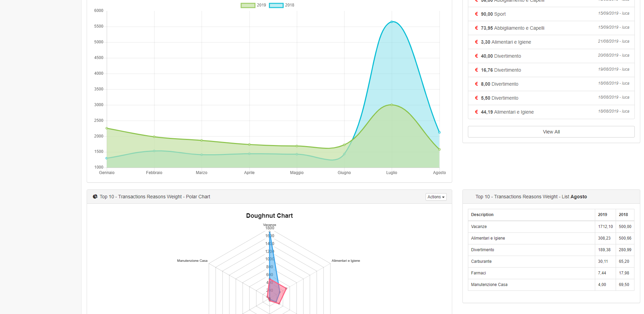The width and height of the screenshot is (644, 314).
Task: Select the 3,30 Alimentari e Igiene transaction
Action: (x=551, y=42)
